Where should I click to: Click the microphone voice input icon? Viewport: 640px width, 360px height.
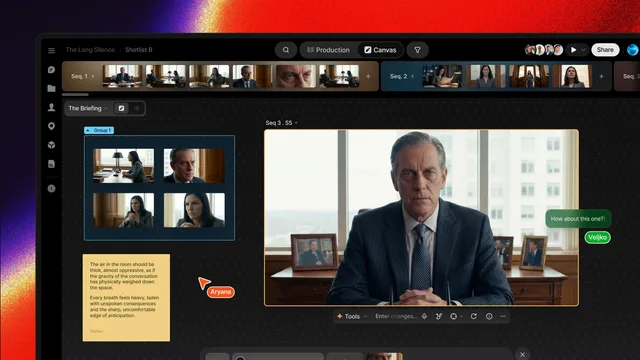click(x=424, y=316)
